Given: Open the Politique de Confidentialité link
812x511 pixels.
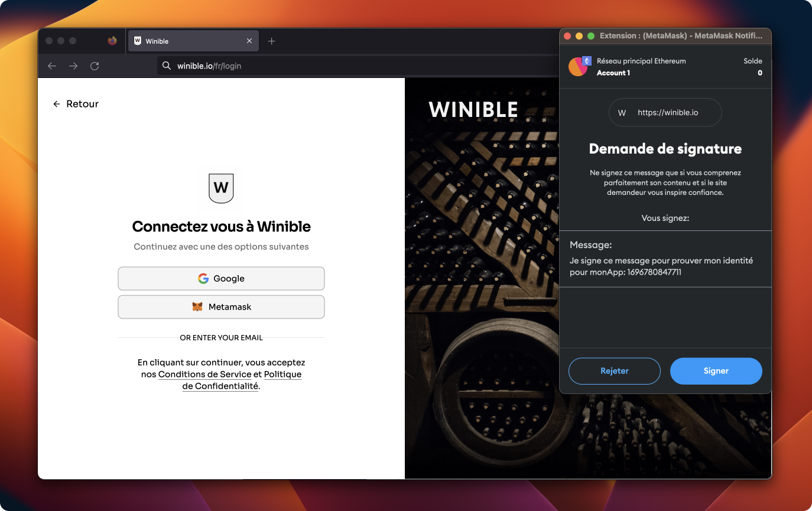Looking at the screenshot, I should 242,380.
